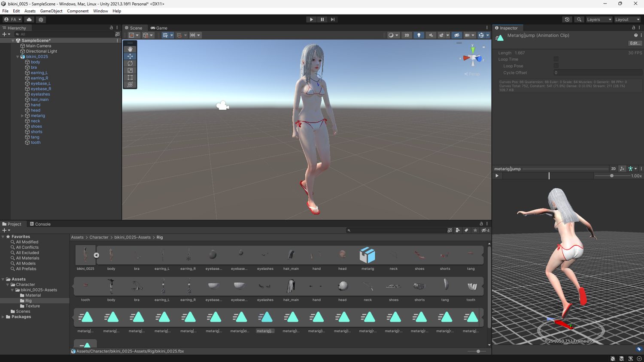
Task: Open the Version Control settings icon
Action: click(x=41, y=19)
